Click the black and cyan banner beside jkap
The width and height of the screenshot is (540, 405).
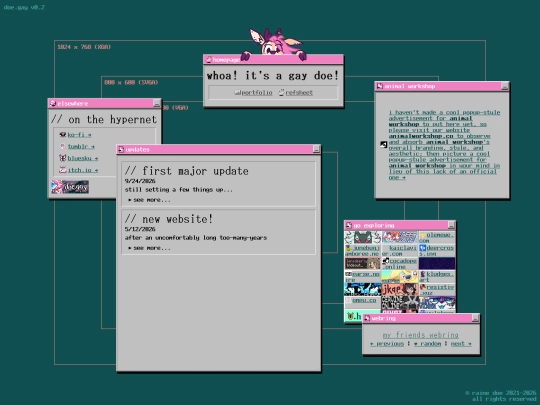(363, 289)
